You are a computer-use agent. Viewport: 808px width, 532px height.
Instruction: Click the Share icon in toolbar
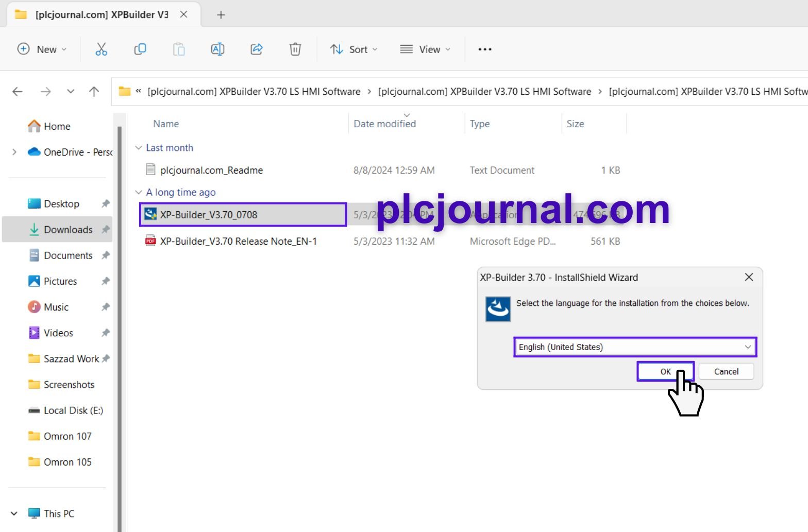[257, 49]
